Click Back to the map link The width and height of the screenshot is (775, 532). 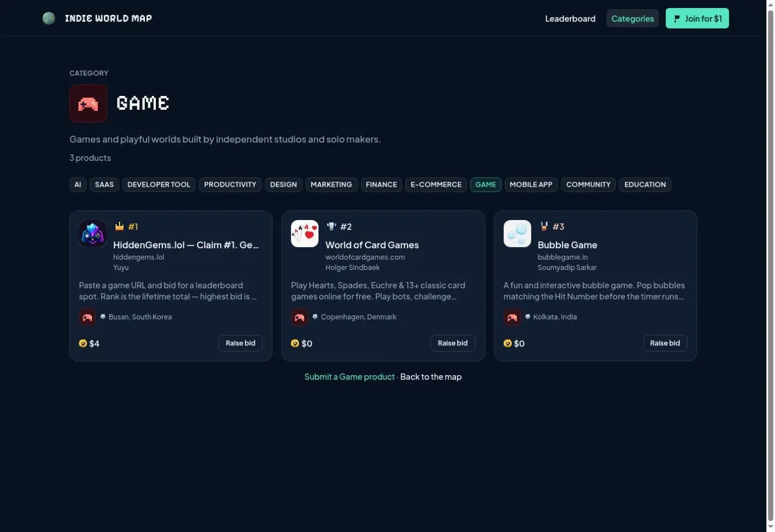click(431, 377)
